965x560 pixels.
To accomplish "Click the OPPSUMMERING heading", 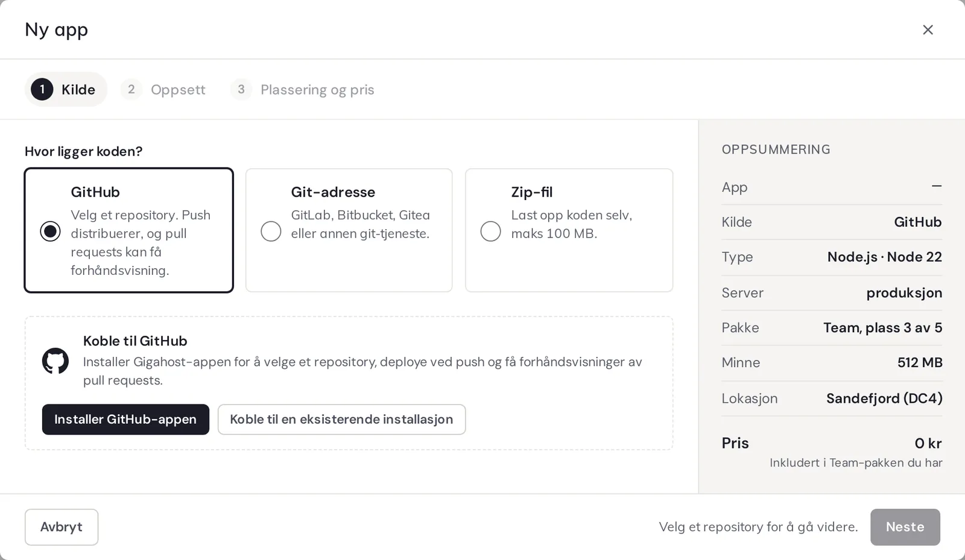I will [x=776, y=149].
